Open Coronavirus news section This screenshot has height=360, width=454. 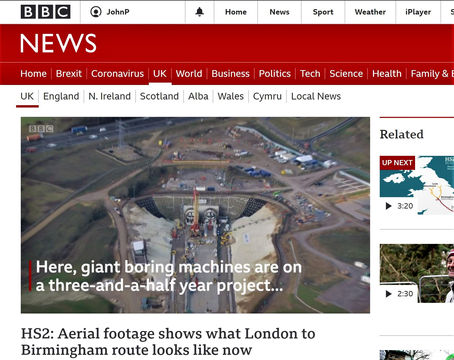coord(117,74)
